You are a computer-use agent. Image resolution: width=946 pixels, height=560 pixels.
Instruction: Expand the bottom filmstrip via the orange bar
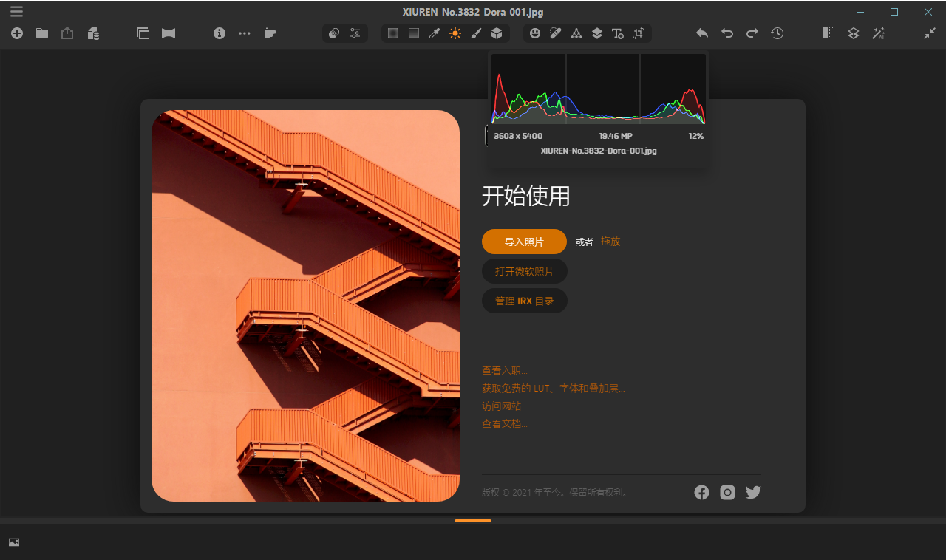point(472,521)
